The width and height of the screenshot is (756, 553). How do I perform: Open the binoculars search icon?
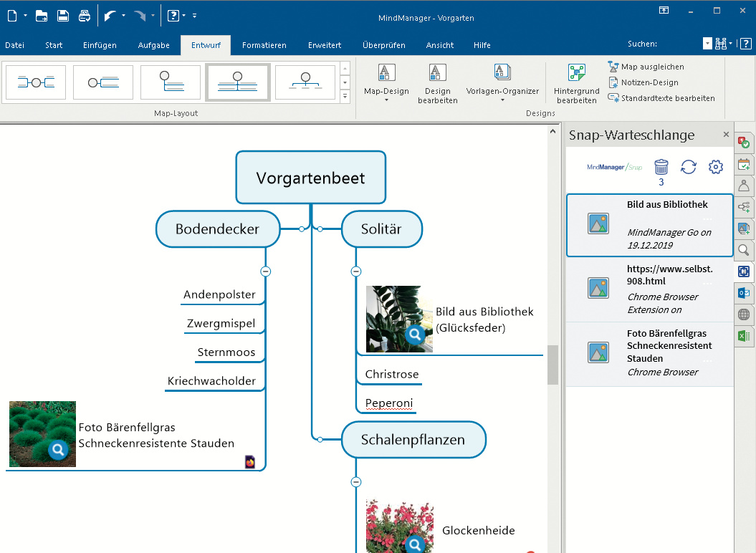(721, 44)
